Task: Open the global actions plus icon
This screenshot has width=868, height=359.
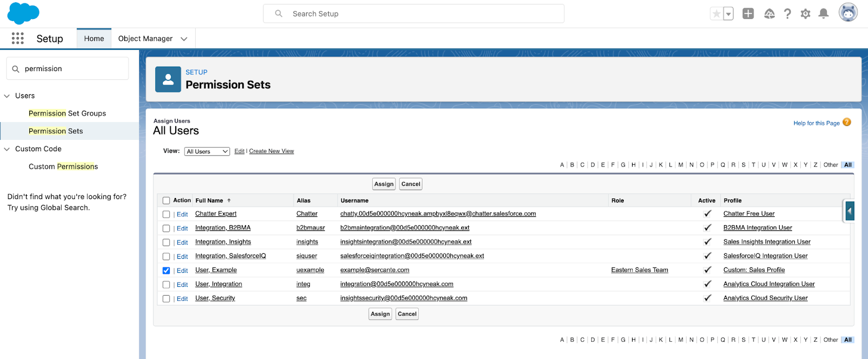Action: 748,14
